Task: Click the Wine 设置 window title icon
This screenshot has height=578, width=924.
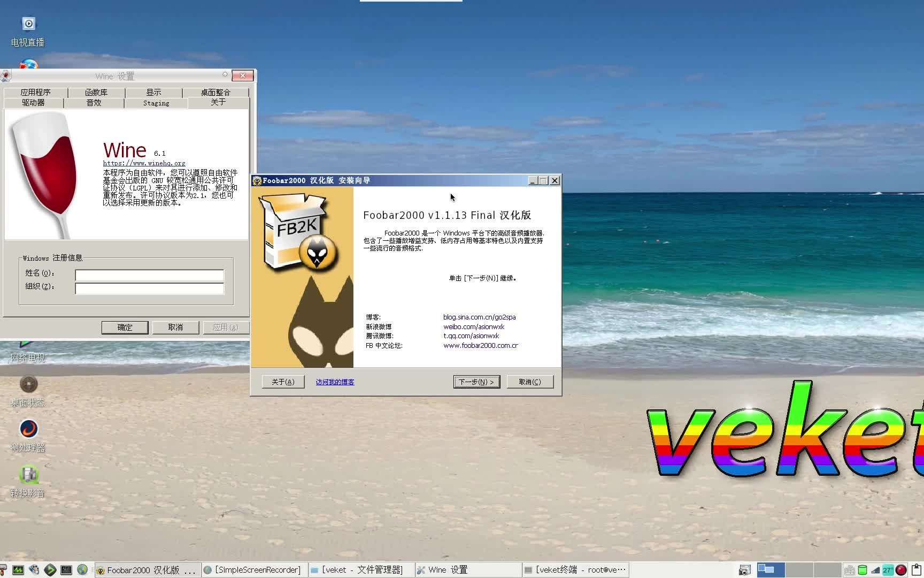Action: [5, 76]
